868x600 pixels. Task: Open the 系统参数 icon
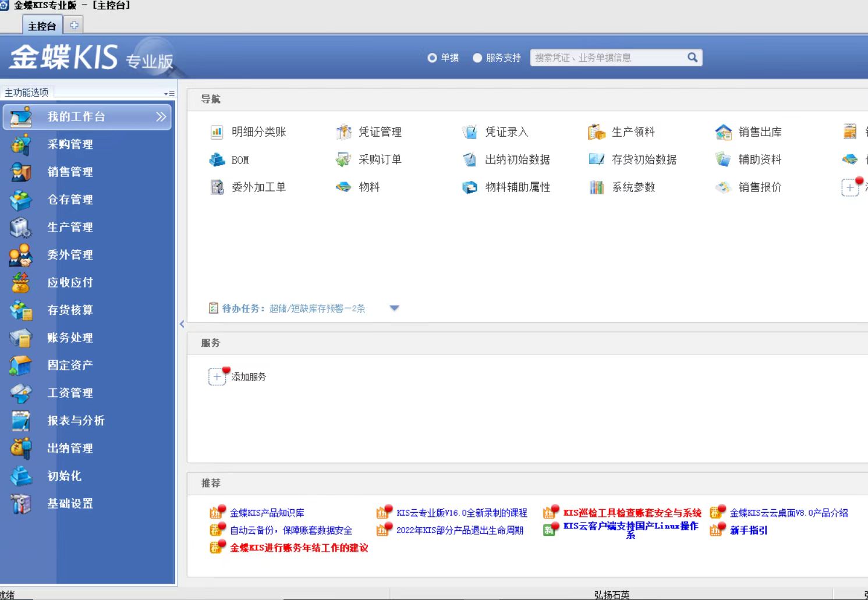coord(597,187)
